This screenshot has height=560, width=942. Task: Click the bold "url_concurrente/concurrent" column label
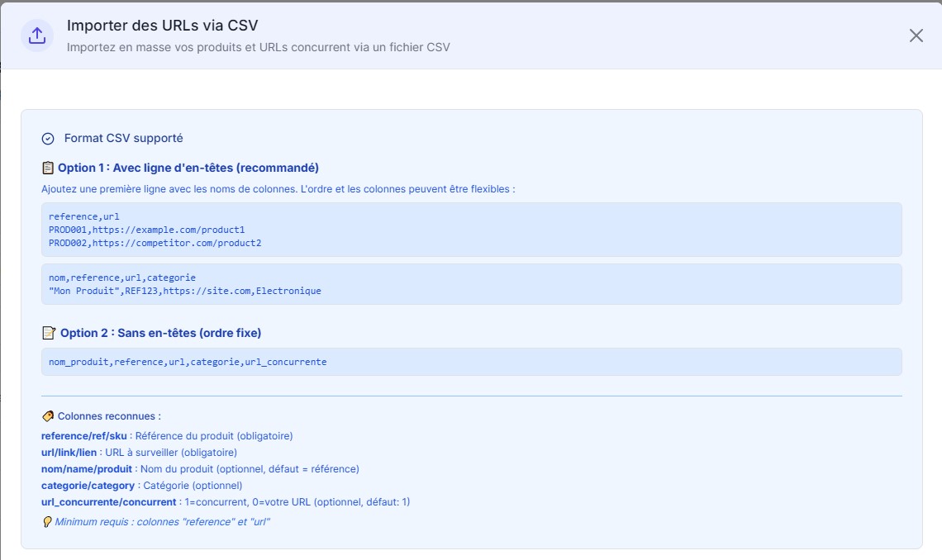tap(108, 502)
